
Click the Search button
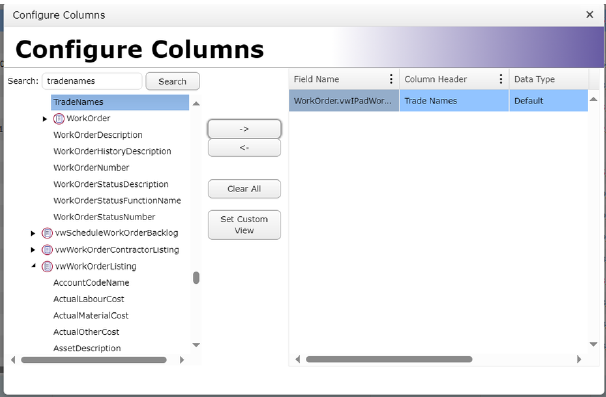point(172,81)
